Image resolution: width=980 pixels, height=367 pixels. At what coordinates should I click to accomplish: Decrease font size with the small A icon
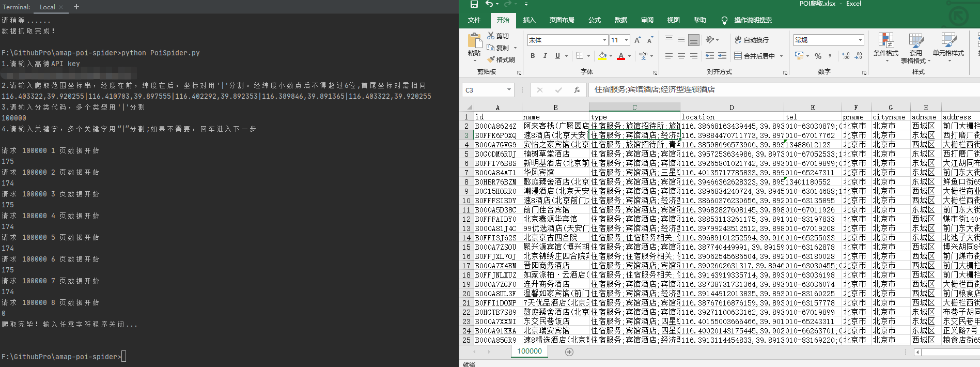(x=650, y=40)
